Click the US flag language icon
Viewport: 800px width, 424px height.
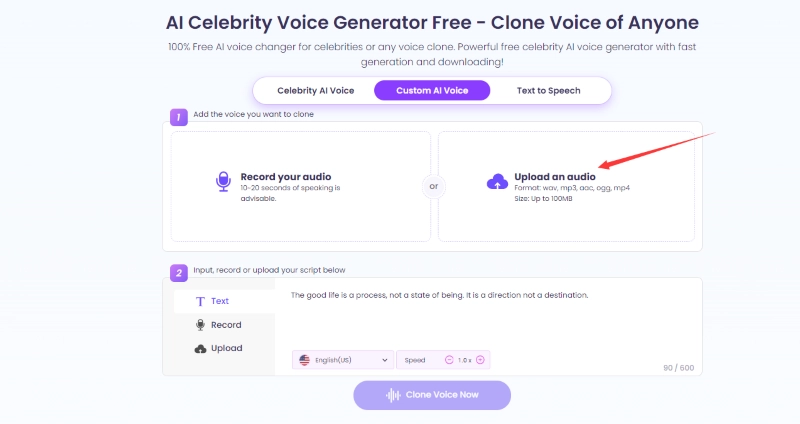pos(304,360)
